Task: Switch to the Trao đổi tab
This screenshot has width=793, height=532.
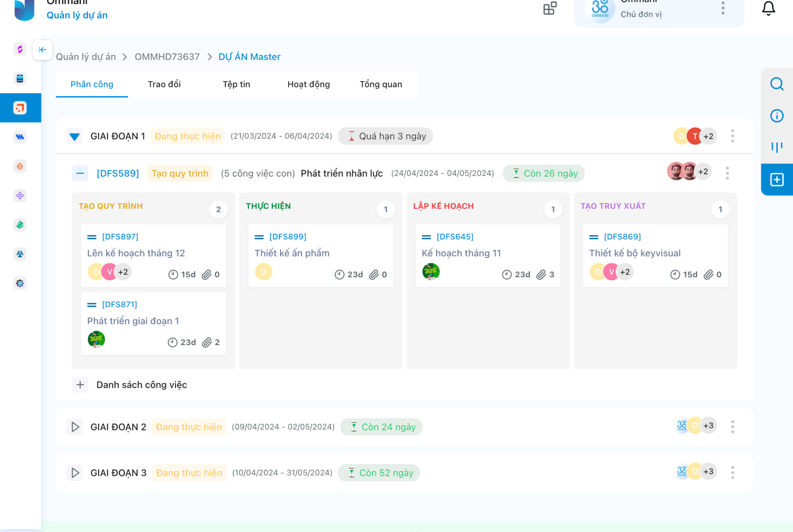Action: pyautogui.click(x=164, y=84)
